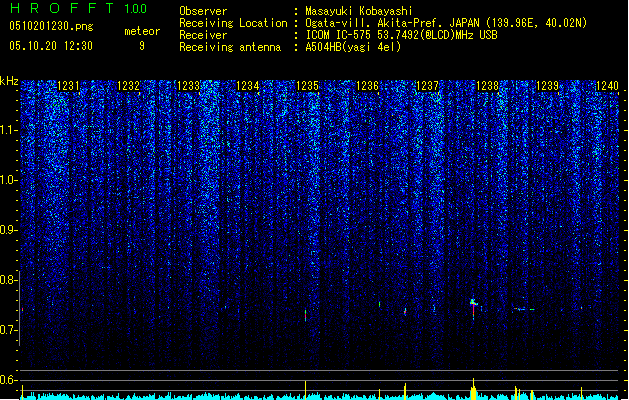Screen dimensions: 629x400
Task: Click the red-green meteor echo under 1235
Action: tap(306, 315)
